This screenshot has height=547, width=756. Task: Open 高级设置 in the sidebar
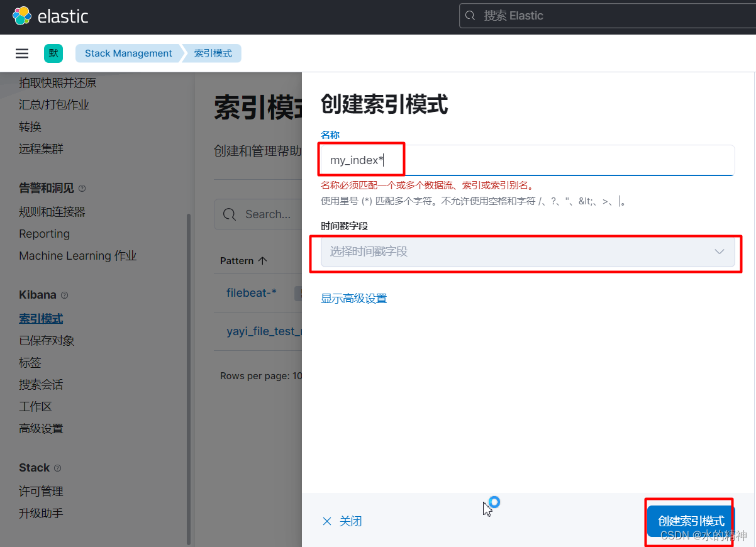pos(41,429)
